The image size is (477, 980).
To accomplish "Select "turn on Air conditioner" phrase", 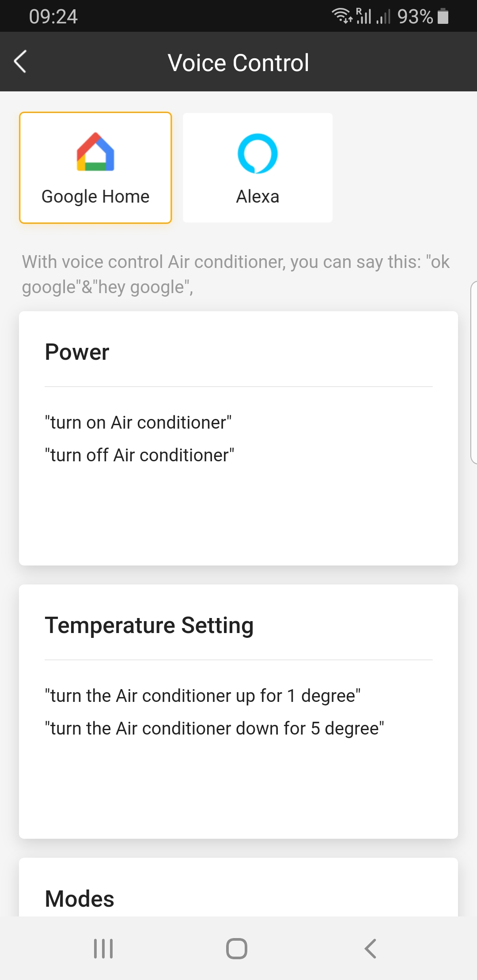I will 138,422.
